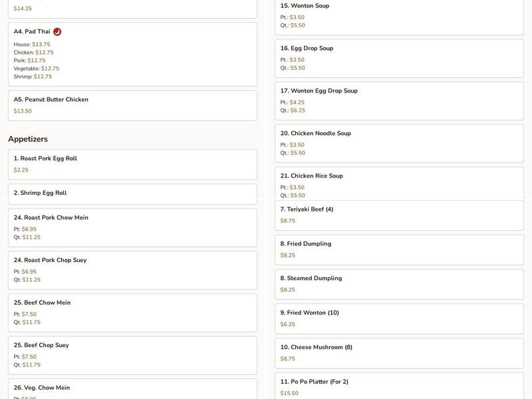Select 10. Cheese Mushroom (8) item
The width and height of the screenshot is (532, 399).
[x=399, y=353]
